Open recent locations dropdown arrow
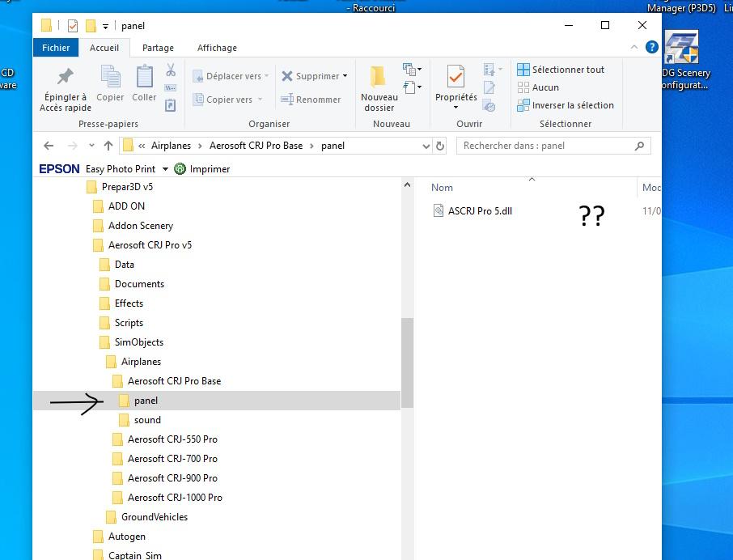 click(91, 146)
